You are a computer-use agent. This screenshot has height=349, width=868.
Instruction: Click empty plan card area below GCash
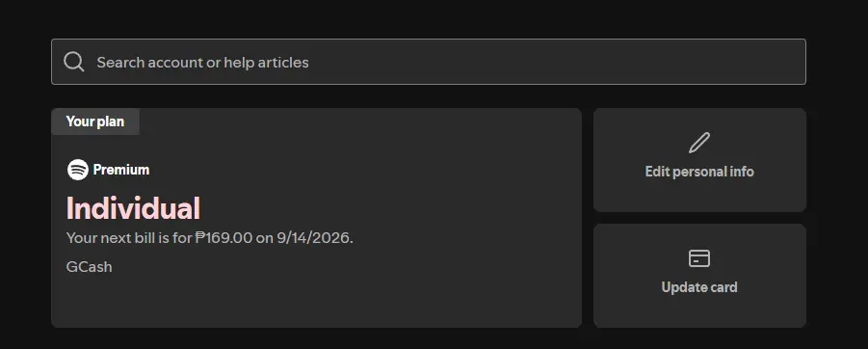click(x=317, y=302)
